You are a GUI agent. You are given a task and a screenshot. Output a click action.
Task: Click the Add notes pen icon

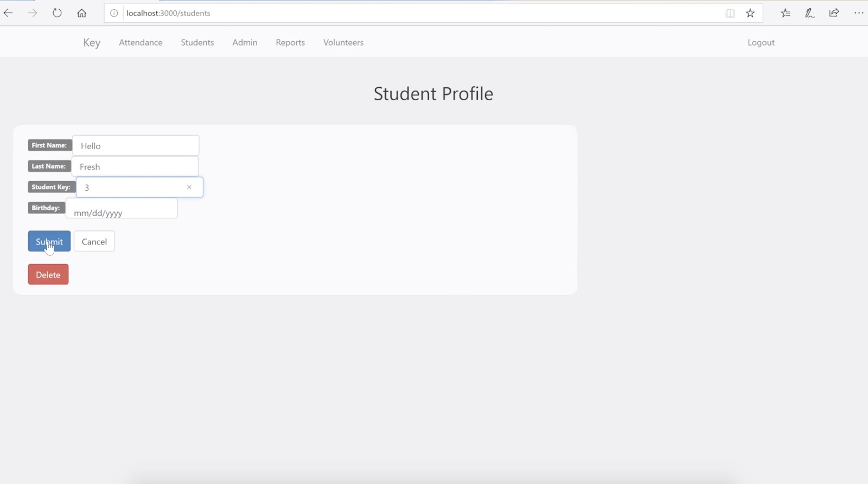809,13
